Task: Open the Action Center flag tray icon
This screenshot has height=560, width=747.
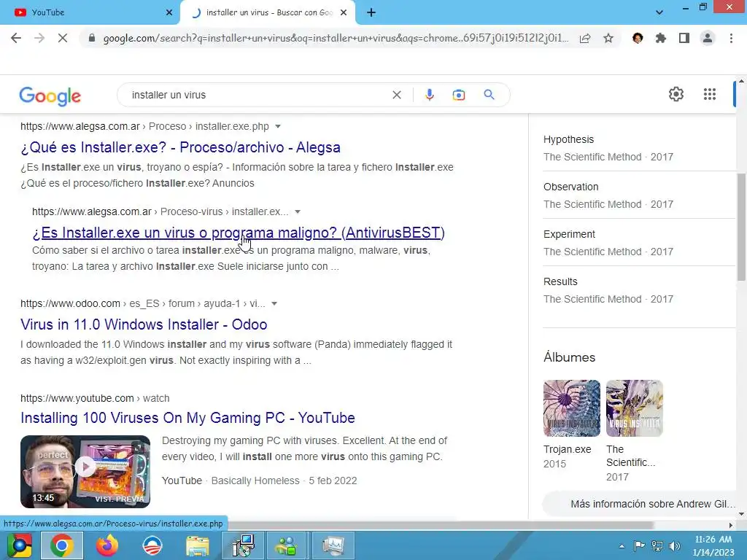Action: pos(639,546)
